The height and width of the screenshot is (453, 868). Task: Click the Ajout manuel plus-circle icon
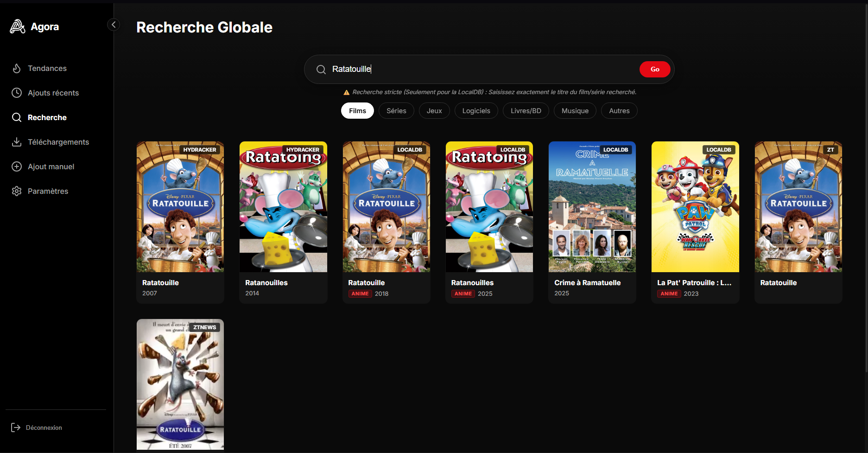click(x=17, y=166)
